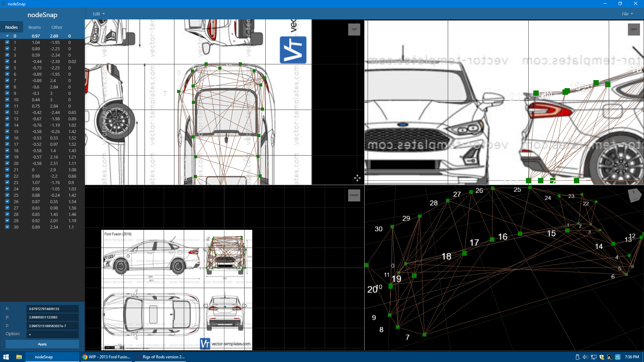Switch to Chrome WIP Ford Fusion window
Screen dimensions: 644x362
(107, 357)
